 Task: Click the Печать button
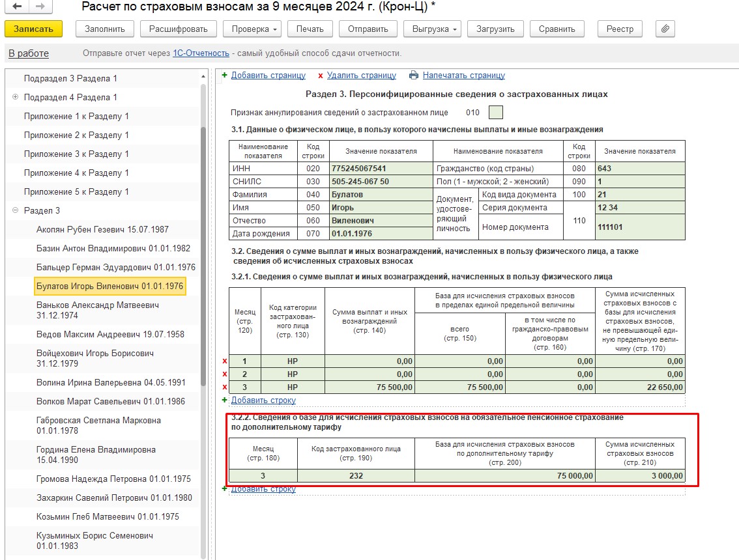(310, 29)
